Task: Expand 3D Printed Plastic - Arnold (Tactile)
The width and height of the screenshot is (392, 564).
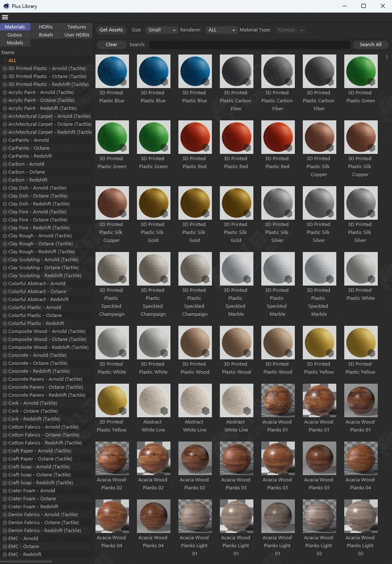Action: click(x=5, y=68)
